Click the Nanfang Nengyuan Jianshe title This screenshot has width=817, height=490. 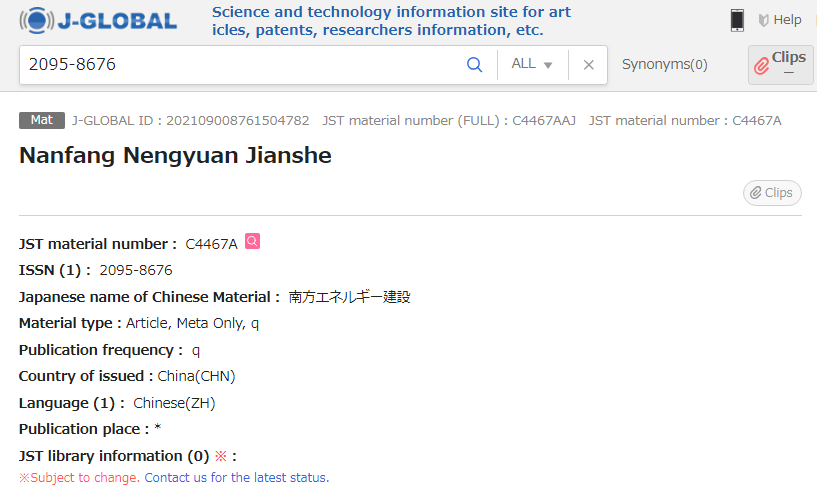pos(175,155)
